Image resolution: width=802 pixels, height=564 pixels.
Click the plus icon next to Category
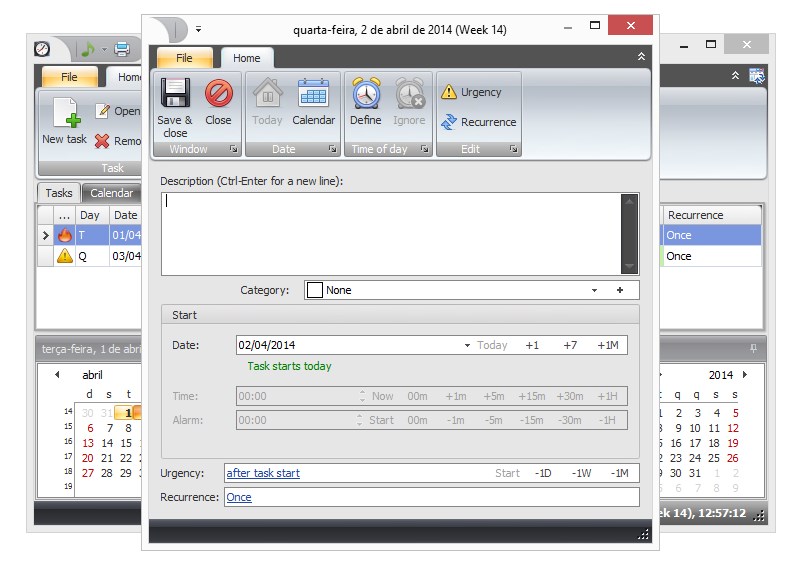[x=620, y=290]
